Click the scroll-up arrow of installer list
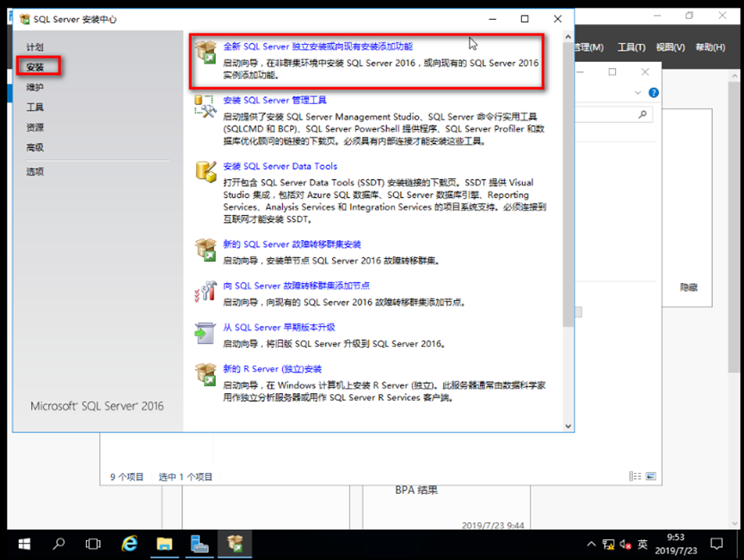This screenshot has height=560, width=744. point(568,36)
